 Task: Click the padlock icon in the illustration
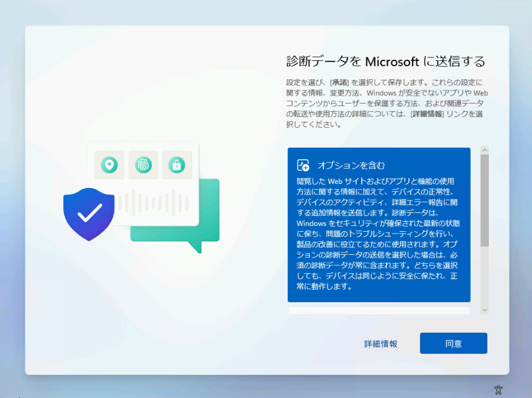[177, 166]
